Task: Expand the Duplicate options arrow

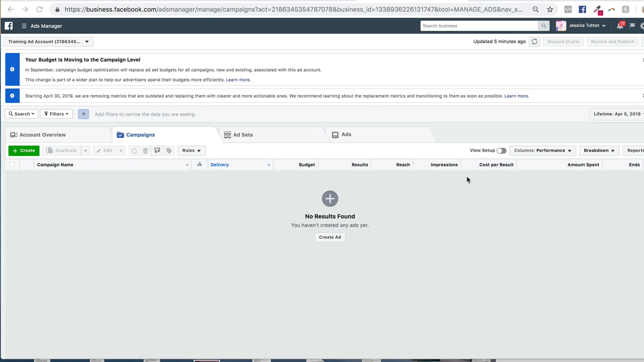Action: (86, 151)
